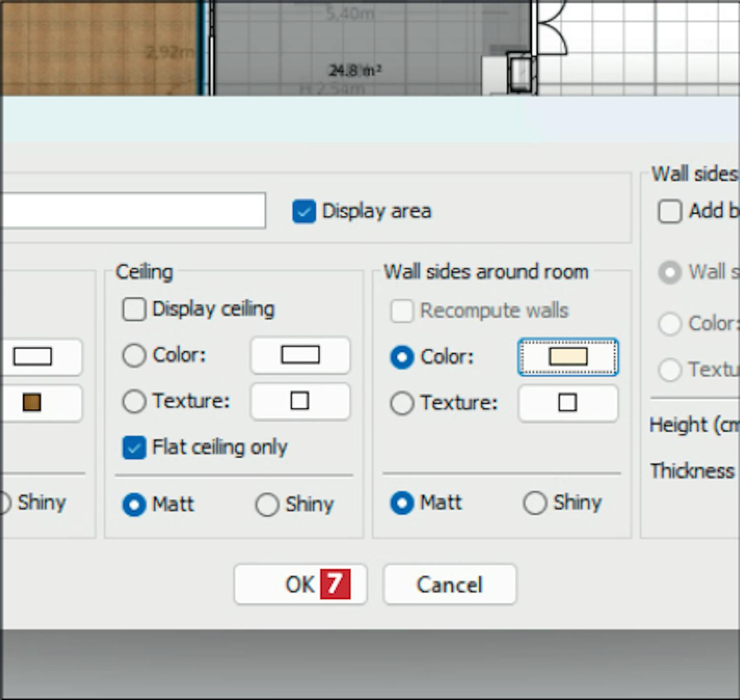
Task: Uncheck the Flat ceiling only option
Action: [134, 448]
